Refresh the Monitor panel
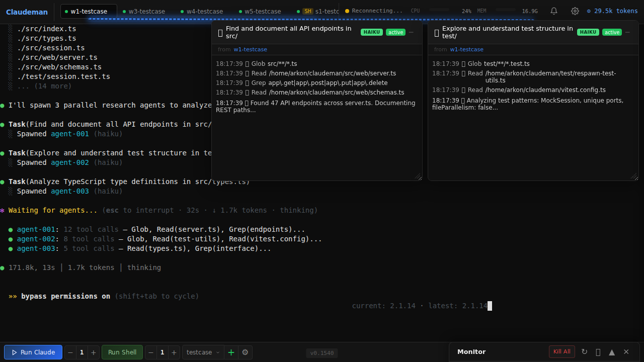Image resolution: width=644 pixels, height=362 pixels. coord(584,352)
